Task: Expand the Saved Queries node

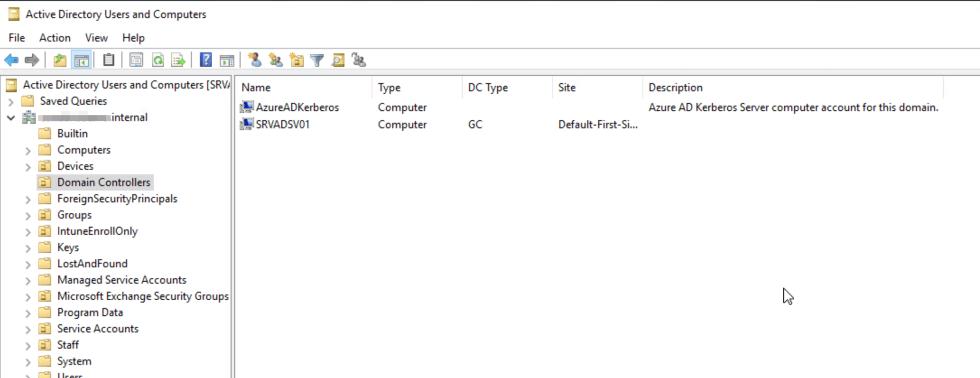Action: [x=11, y=102]
